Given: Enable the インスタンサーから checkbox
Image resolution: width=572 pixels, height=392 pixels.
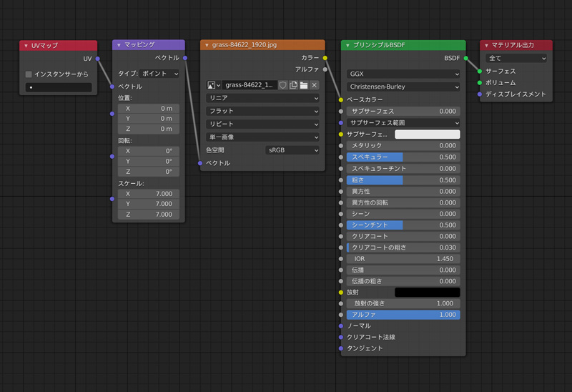Looking at the screenshot, I should (x=29, y=74).
